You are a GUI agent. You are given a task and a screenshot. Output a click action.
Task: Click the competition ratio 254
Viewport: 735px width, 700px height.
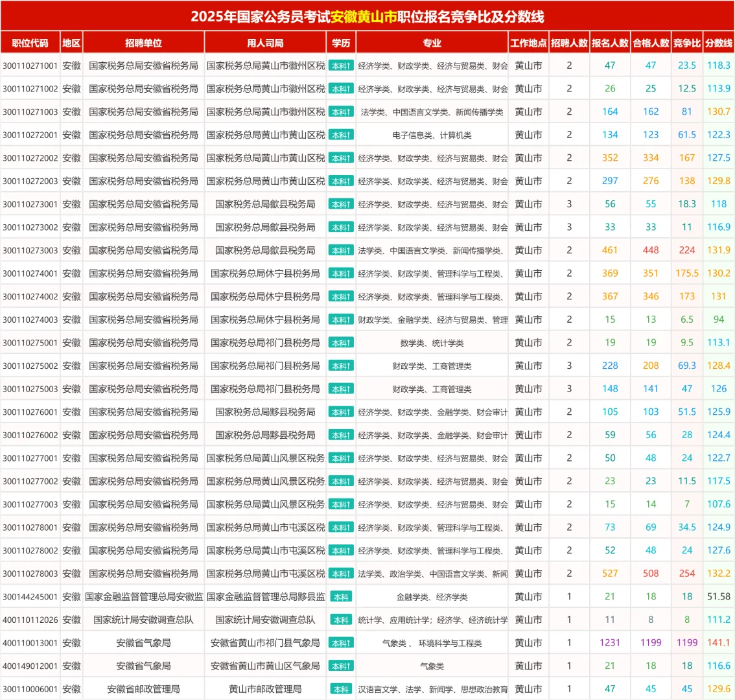point(687,574)
